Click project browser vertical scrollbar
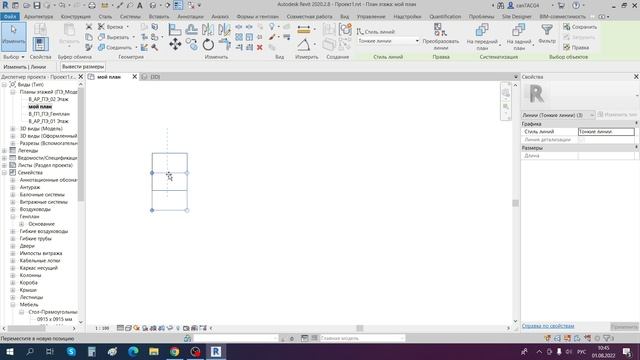This screenshot has width=640, height=360. coord(80,143)
